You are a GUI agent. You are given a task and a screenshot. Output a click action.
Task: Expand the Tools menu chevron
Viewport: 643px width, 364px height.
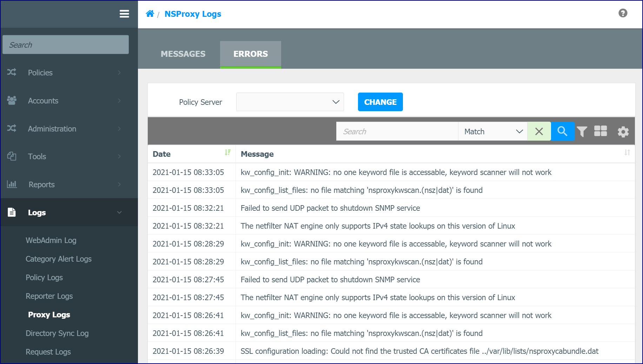point(119,156)
